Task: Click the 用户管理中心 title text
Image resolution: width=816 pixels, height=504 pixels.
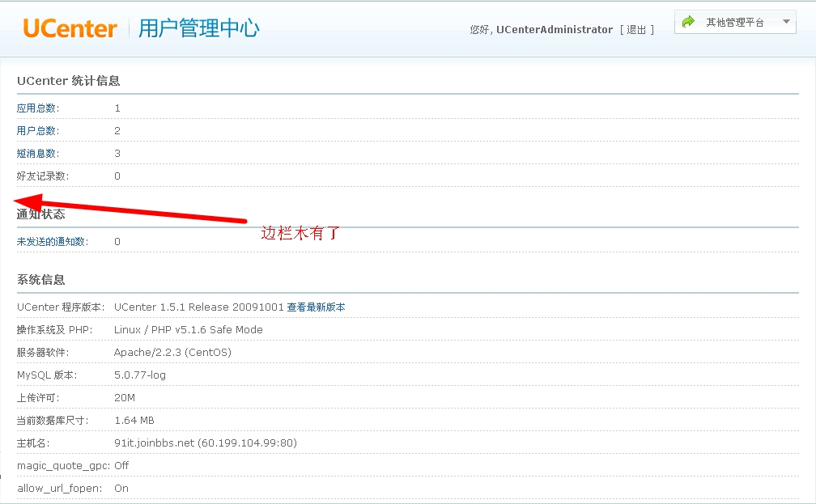Action: (x=199, y=28)
